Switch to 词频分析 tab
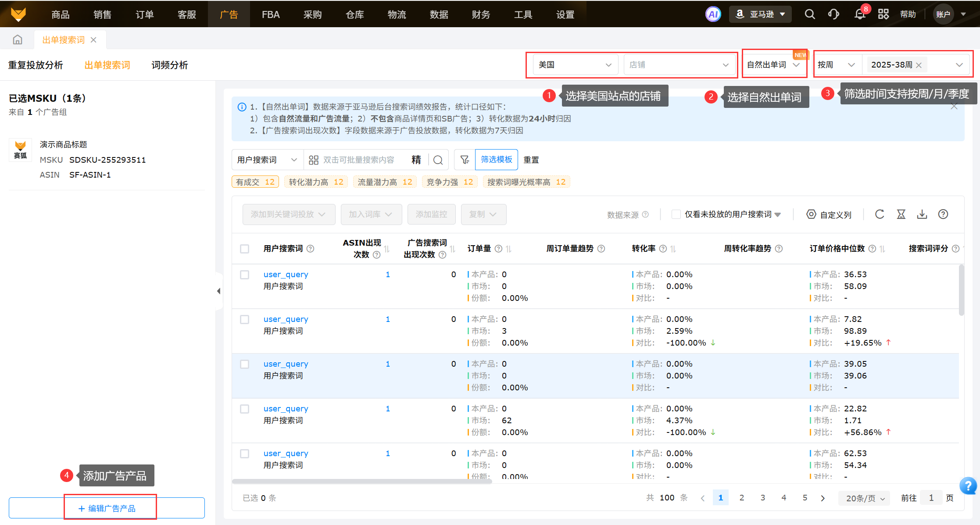980x525 pixels. [169, 65]
